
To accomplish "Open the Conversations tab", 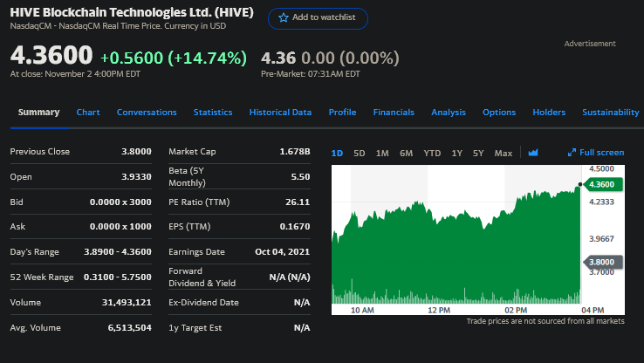I will pyautogui.click(x=147, y=112).
